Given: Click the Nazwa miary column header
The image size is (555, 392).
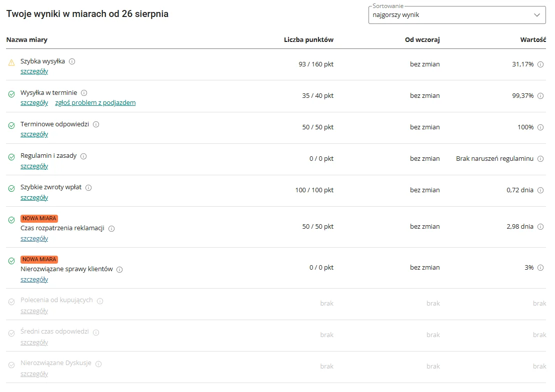Looking at the screenshot, I should click(27, 40).
